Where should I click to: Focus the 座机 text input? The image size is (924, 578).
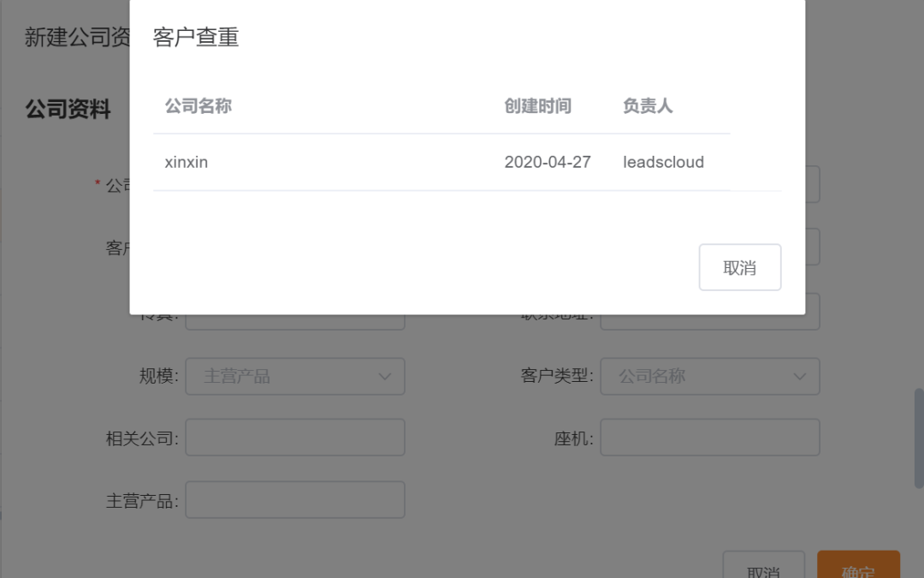click(709, 438)
